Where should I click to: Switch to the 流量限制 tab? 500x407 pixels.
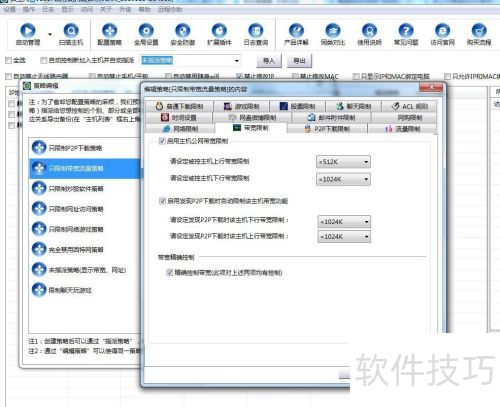(x=402, y=129)
